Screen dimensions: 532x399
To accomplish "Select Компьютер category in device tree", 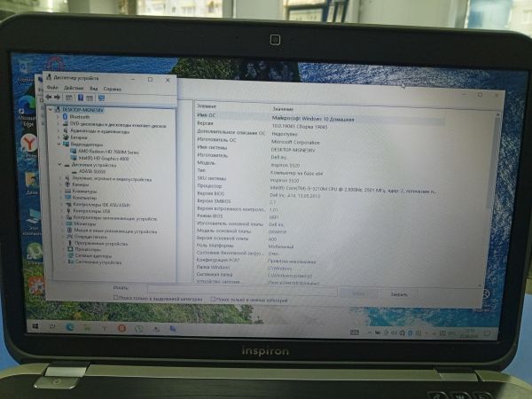I will (x=84, y=198).
